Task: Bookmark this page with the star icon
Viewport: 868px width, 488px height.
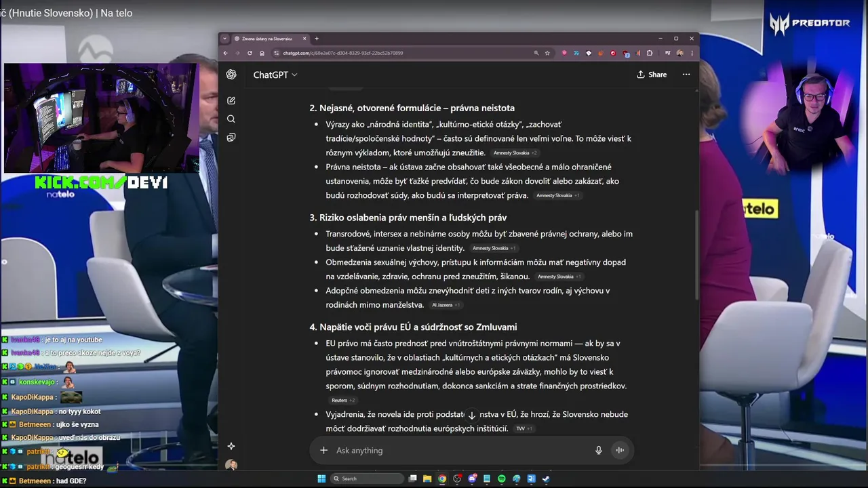Action: pyautogui.click(x=547, y=53)
